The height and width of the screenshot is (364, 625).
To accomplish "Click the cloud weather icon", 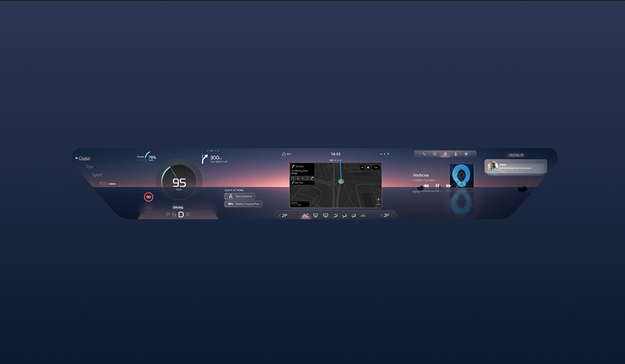I will click(x=284, y=154).
